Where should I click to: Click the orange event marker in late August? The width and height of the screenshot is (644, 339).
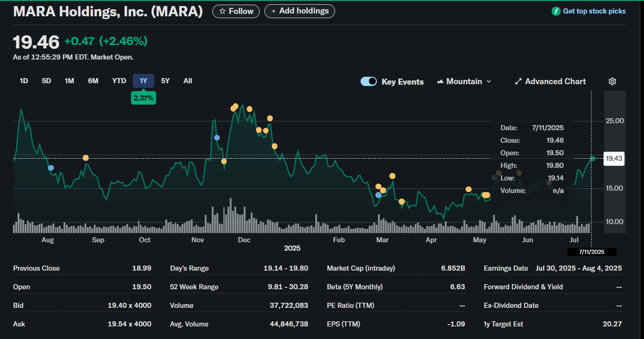point(85,158)
